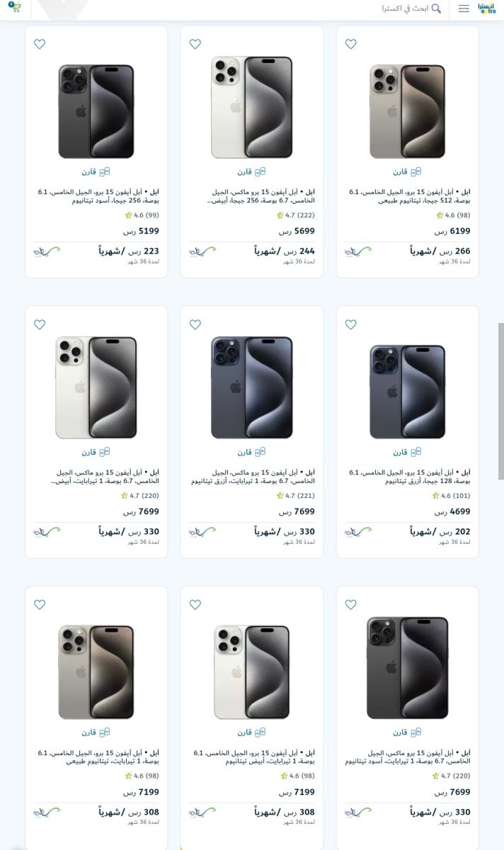Compare the 7699 blue titanium Pro Max
504x850 pixels.
pyautogui.click(x=252, y=452)
